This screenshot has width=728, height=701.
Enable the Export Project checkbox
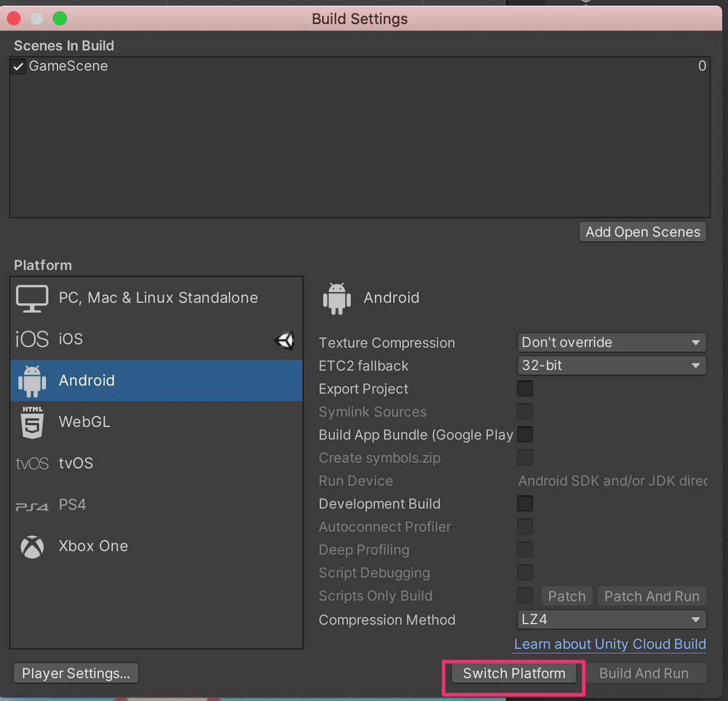525,389
